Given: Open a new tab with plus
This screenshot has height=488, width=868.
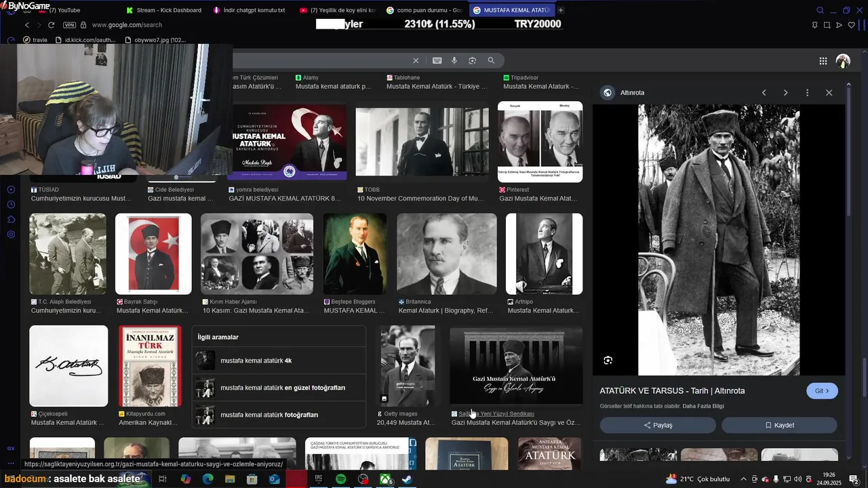Looking at the screenshot, I should (560, 10).
